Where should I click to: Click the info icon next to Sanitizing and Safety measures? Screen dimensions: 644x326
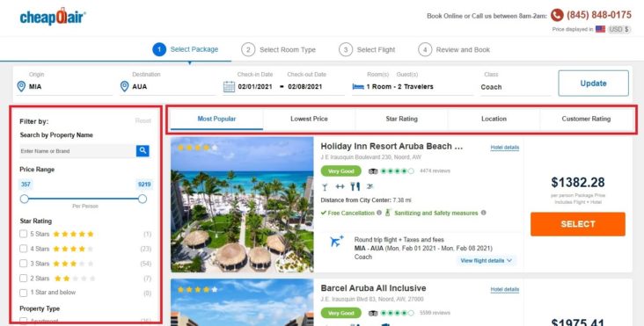[x=483, y=213]
